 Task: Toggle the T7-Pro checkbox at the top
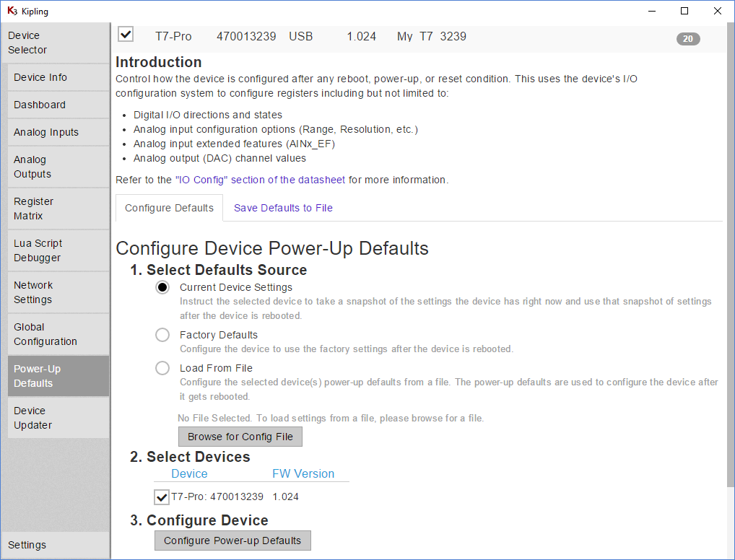click(126, 34)
